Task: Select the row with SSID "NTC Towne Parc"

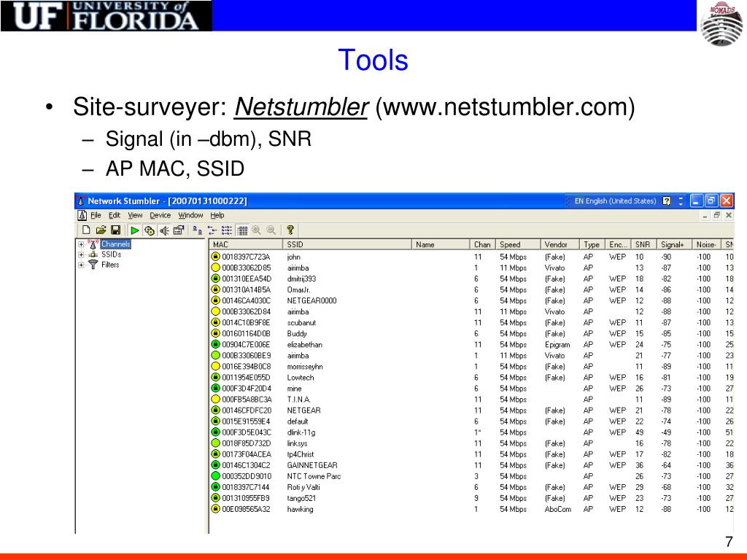Action: [x=472, y=475]
